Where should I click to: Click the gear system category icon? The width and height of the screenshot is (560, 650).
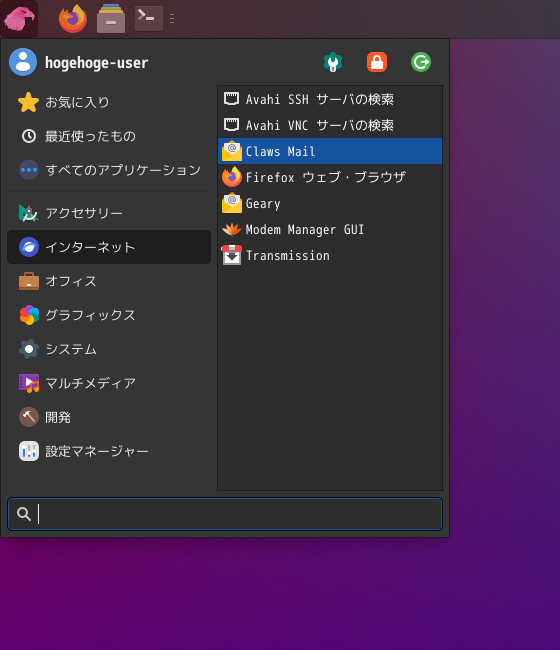29,349
